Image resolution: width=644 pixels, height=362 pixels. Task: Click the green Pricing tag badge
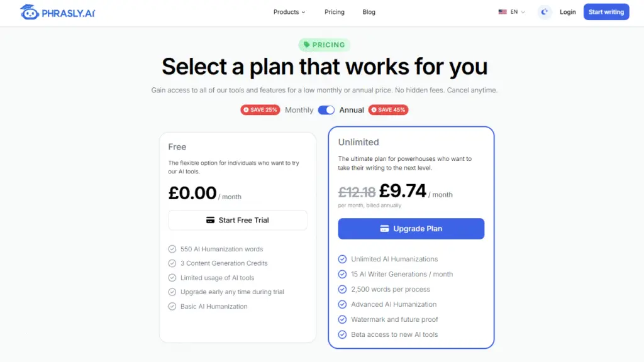point(325,45)
